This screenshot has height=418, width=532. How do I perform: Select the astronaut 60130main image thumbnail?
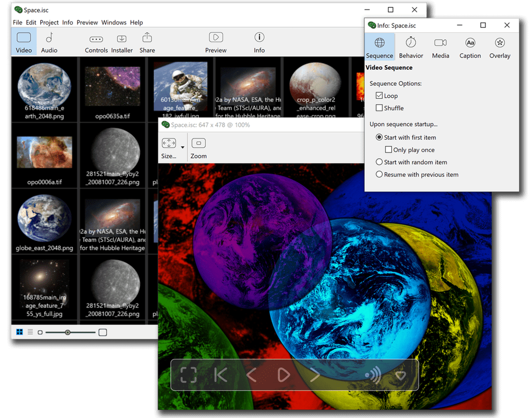(x=180, y=87)
